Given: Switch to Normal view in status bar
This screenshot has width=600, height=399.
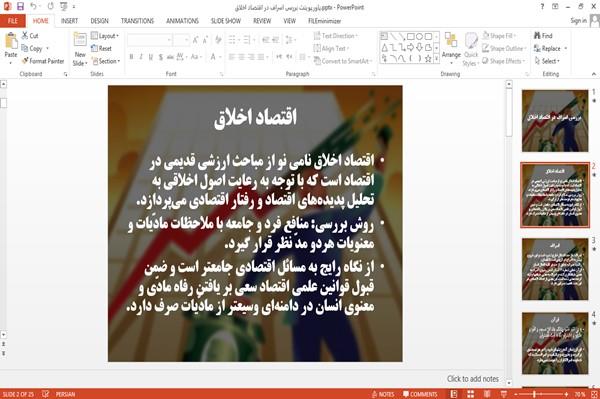Looking at the screenshot, I should (x=454, y=394).
